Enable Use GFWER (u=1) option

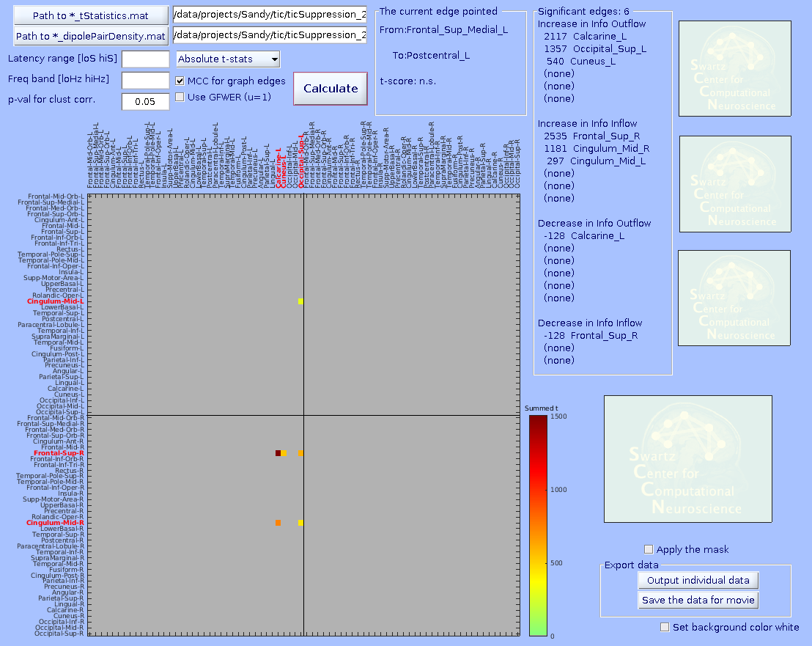click(x=180, y=97)
